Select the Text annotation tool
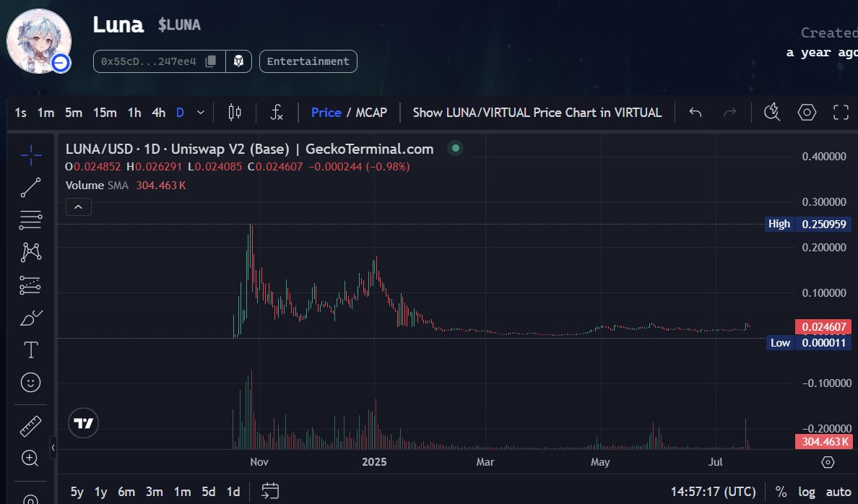The height and width of the screenshot is (504, 858). click(30, 349)
